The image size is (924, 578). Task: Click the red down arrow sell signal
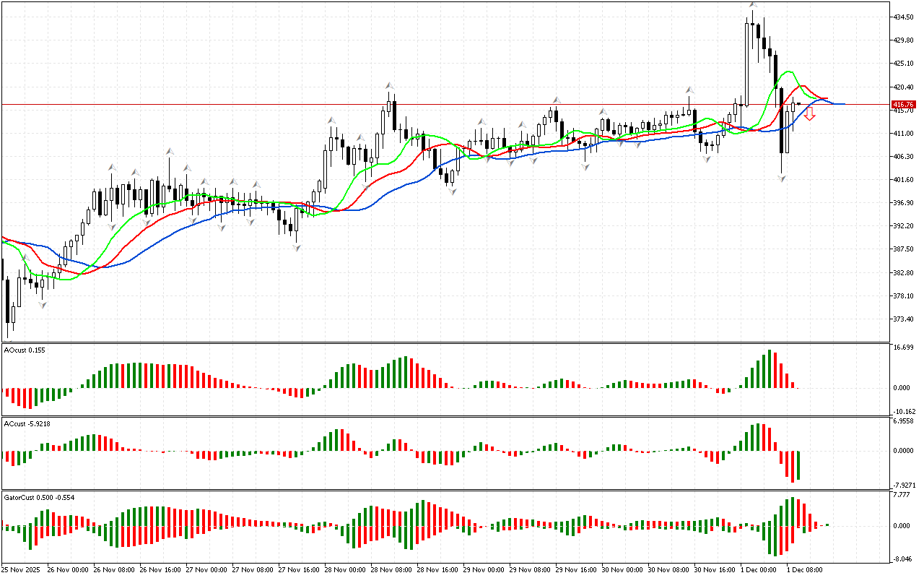(x=810, y=114)
